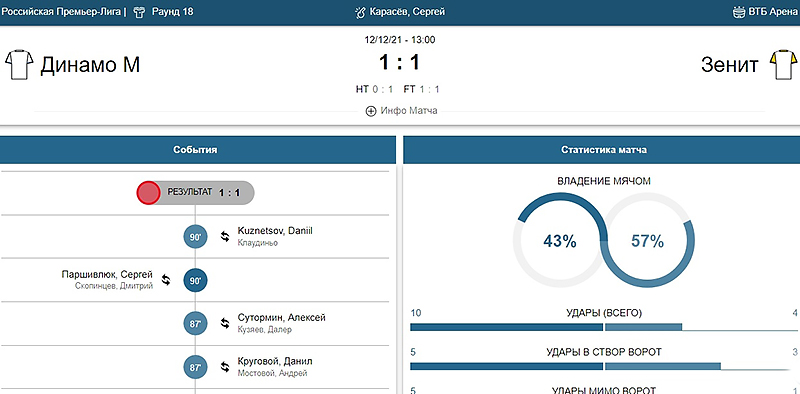Screen dimensions: 800x394
Task: Expand the Инфо Матча section
Action: [x=402, y=111]
